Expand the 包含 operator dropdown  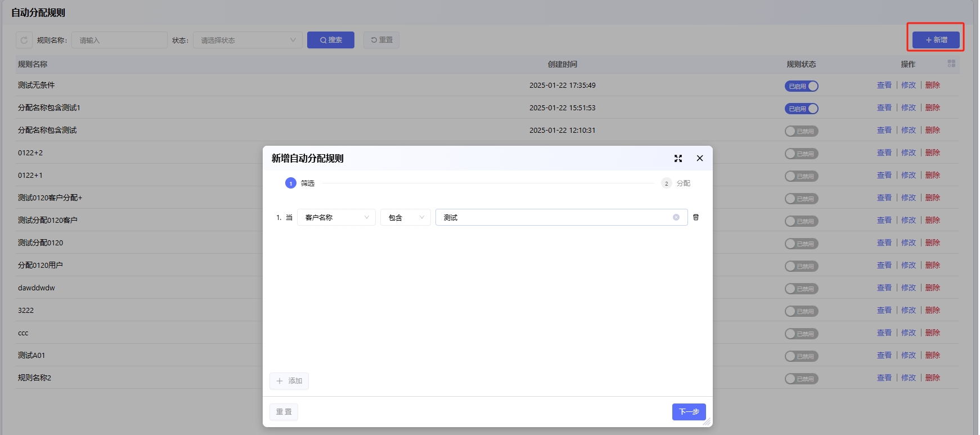pyautogui.click(x=405, y=217)
